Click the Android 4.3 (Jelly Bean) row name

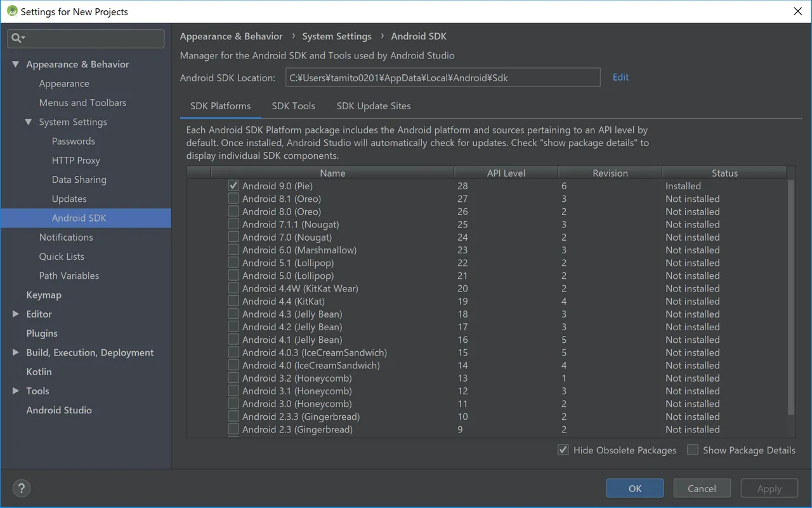point(292,314)
